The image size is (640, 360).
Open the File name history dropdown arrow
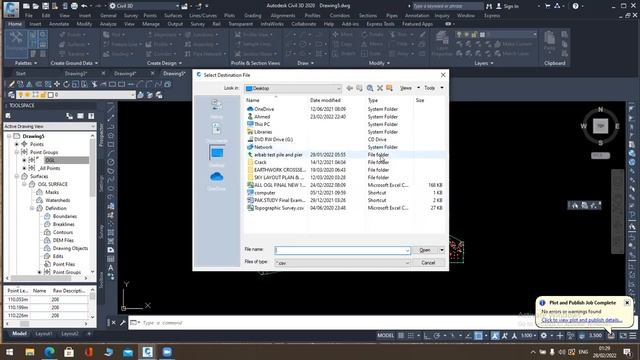pos(407,250)
